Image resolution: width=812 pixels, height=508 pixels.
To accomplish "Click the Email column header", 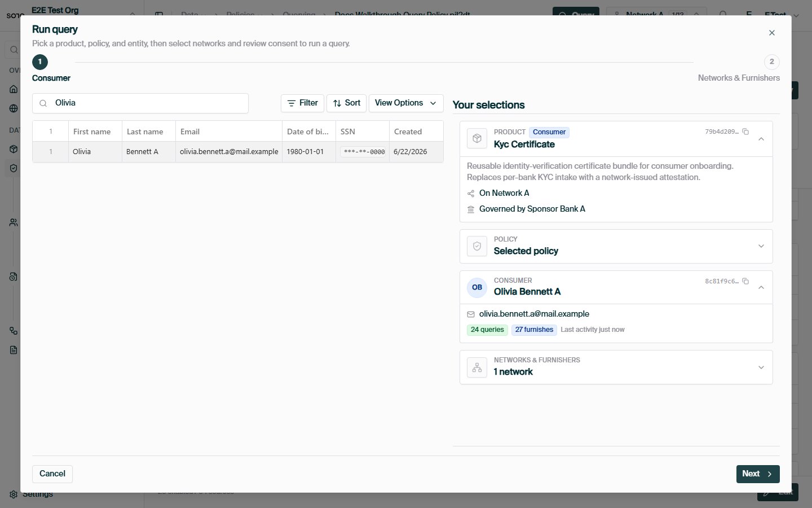I will (x=229, y=132).
